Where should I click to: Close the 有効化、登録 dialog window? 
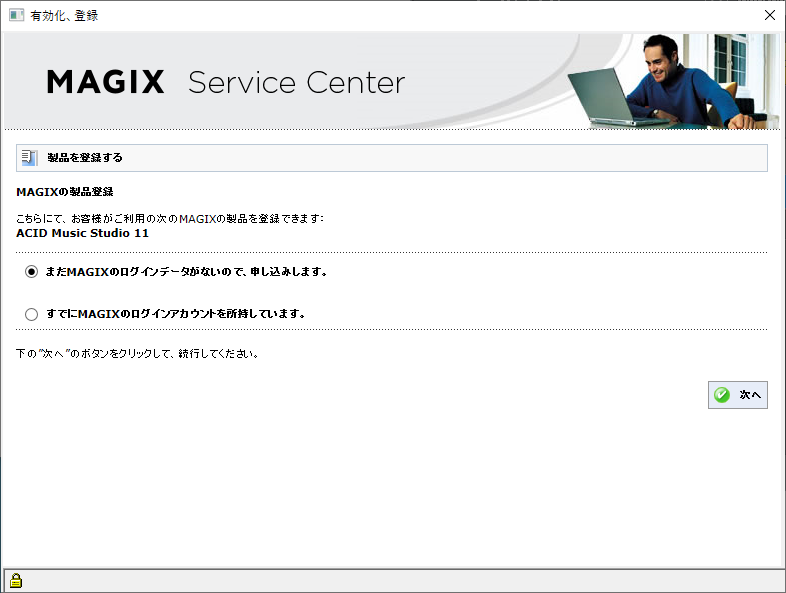pos(770,16)
